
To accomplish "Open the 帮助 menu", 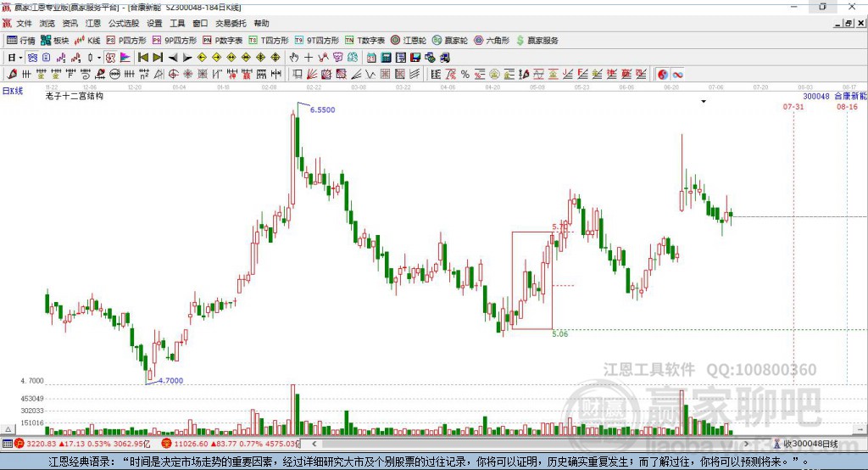I will point(261,23).
